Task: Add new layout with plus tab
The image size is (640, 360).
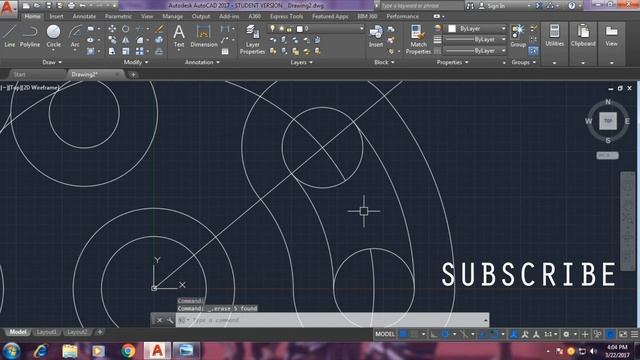Action: pos(100,332)
